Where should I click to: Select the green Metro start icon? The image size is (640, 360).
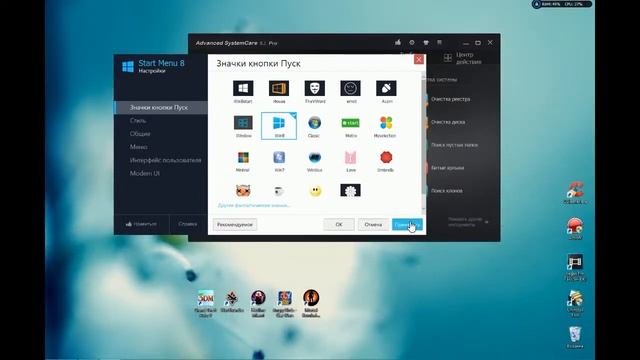(351, 123)
